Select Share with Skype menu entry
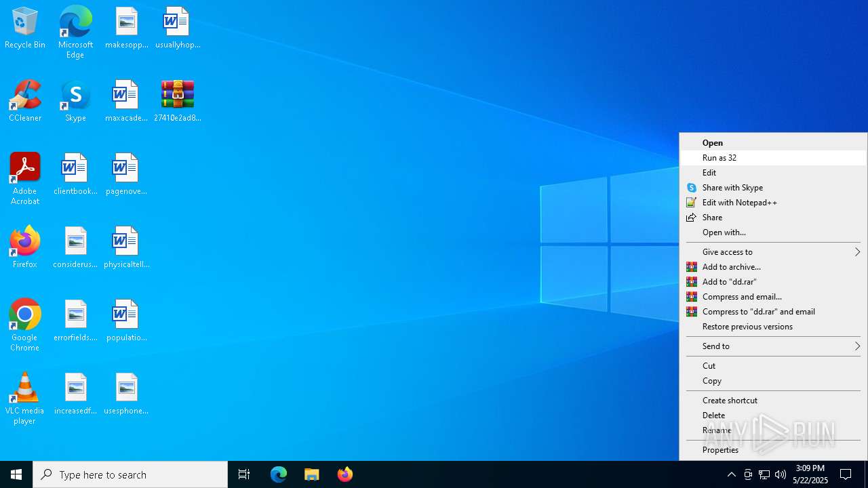Viewport: 868px width, 488px height. 773,187
